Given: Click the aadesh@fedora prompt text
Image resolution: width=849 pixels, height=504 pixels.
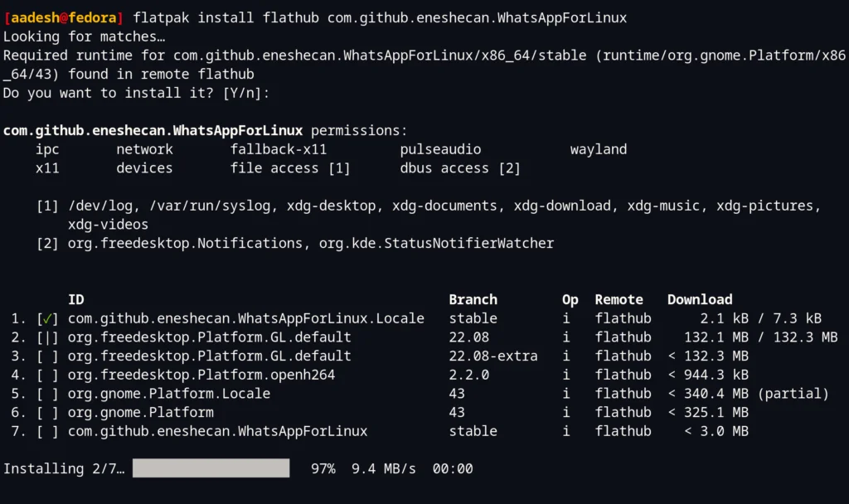Looking at the screenshot, I should click(64, 18).
